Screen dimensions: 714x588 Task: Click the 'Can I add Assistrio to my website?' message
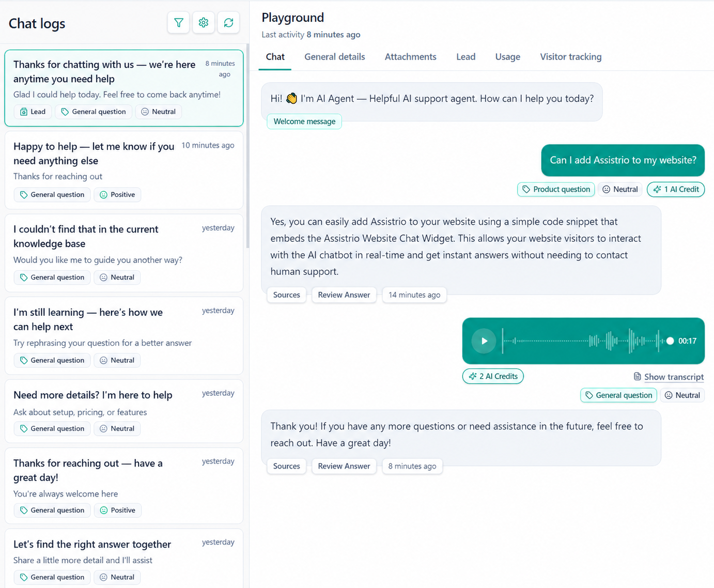point(623,160)
